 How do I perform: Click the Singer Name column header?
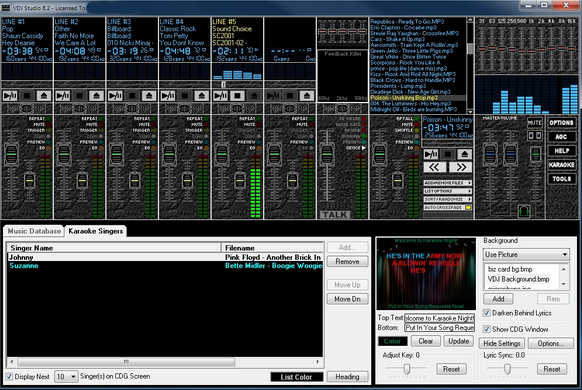pos(114,248)
